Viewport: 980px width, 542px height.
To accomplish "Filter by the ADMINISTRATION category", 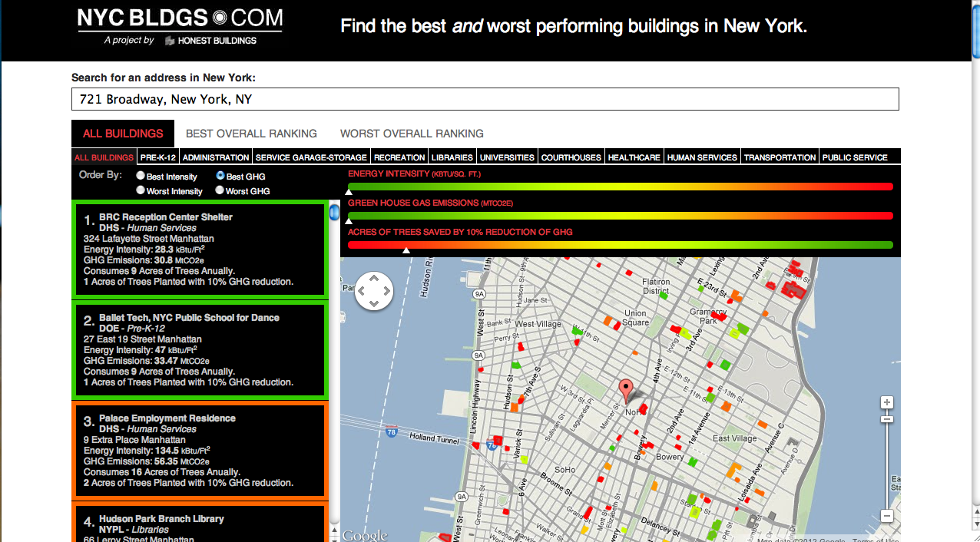I will point(216,157).
